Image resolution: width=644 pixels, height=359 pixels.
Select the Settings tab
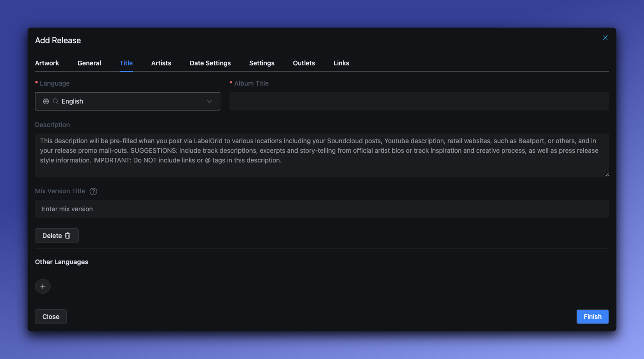pyautogui.click(x=262, y=63)
